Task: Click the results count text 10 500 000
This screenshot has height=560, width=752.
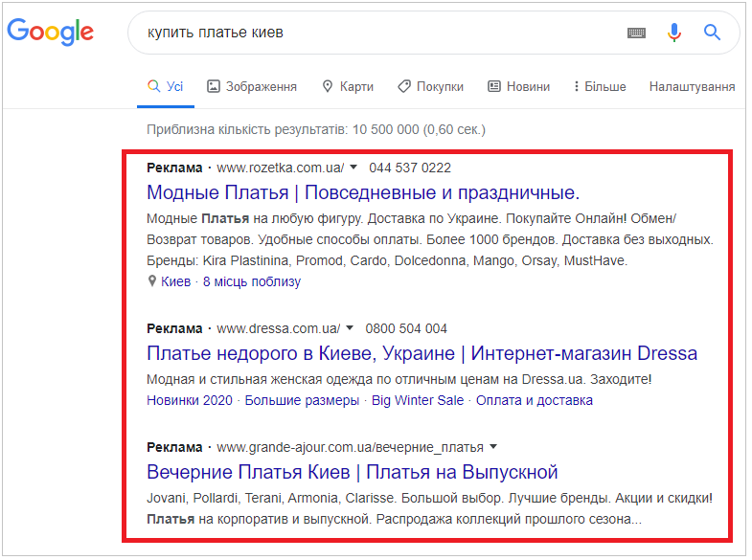Action: (x=386, y=130)
